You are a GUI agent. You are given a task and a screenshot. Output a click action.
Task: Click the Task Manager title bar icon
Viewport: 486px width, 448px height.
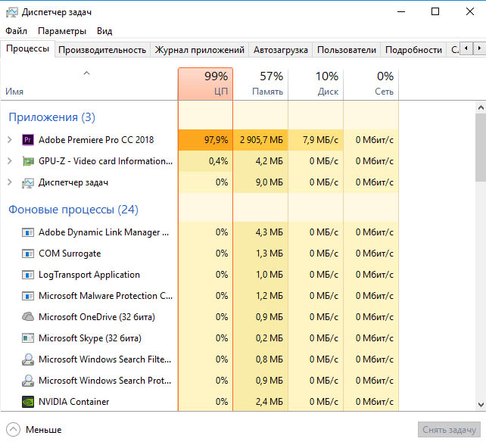pyautogui.click(x=12, y=12)
